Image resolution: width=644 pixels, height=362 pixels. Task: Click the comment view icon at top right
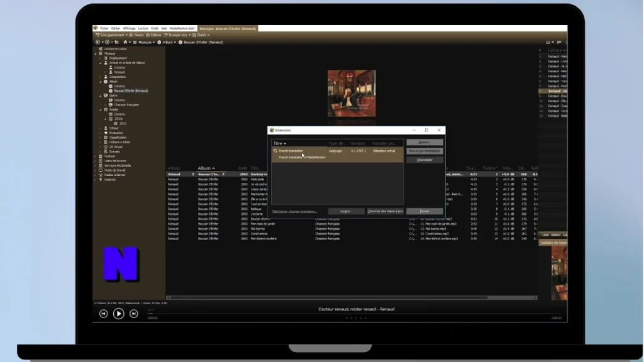[559, 42]
